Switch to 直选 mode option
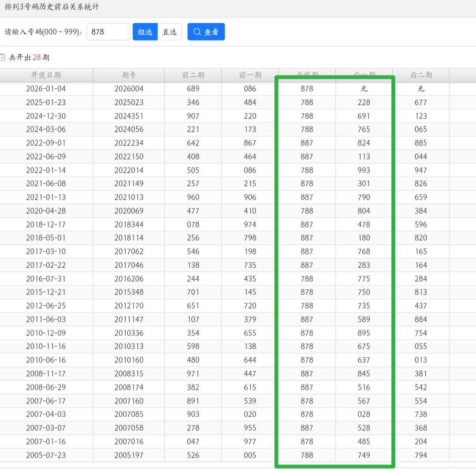This screenshot has height=471, width=476. click(170, 32)
